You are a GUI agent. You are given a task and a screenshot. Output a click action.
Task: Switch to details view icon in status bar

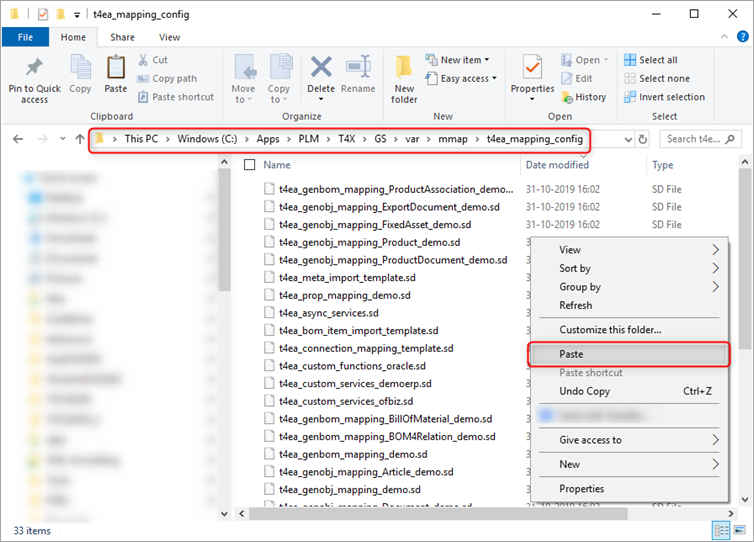click(x=721, y=530)
